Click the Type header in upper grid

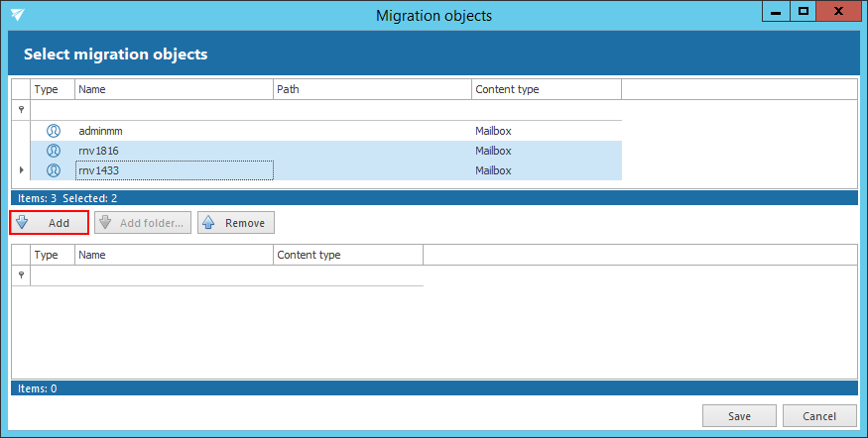tap(53, 89)
